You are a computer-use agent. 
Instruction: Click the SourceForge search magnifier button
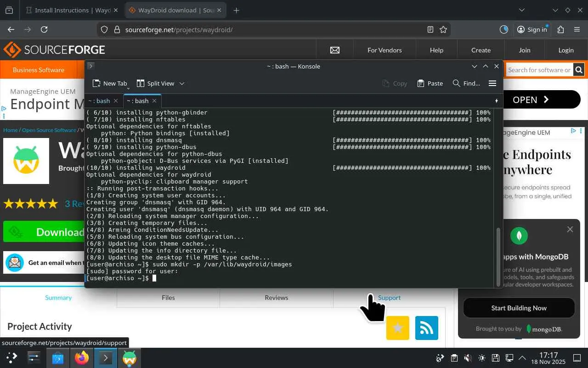coord(579,70)
